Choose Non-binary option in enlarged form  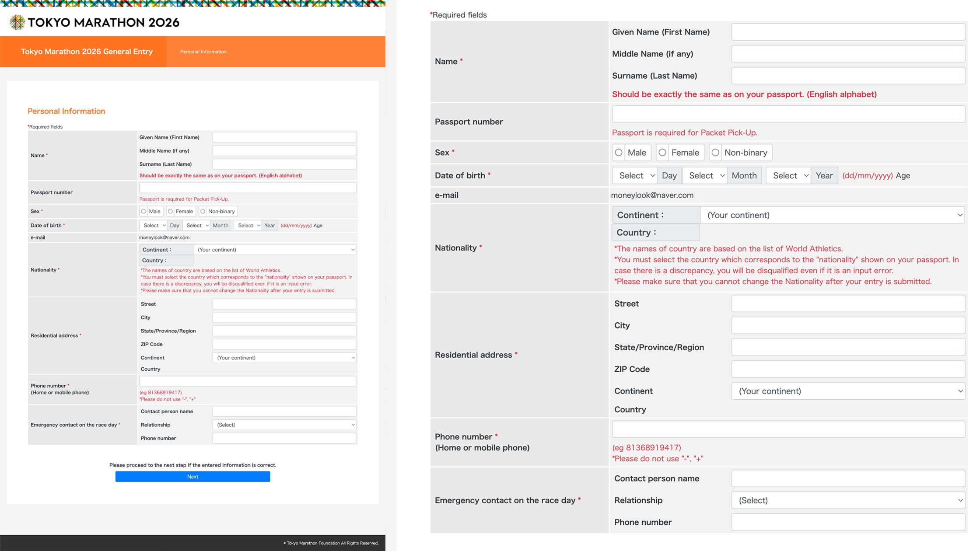pyautogui.click(x=715, y=153)
